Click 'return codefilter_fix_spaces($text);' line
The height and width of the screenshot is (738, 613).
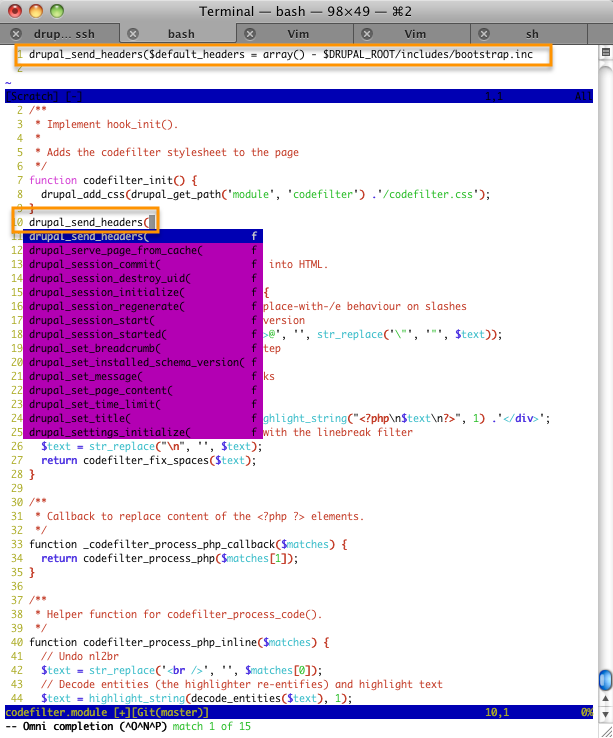(x=148, y=460)
